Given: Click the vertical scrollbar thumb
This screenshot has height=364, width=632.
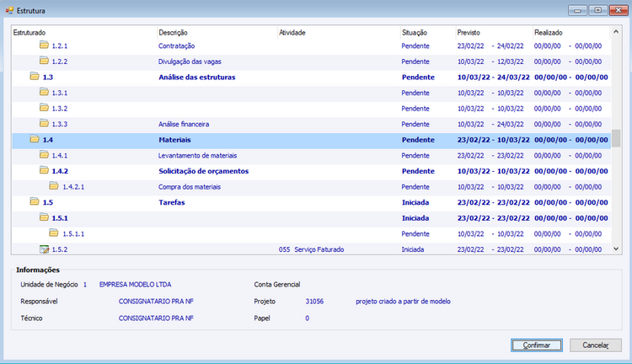Looking at the screenshot, I should pos(616,138).
